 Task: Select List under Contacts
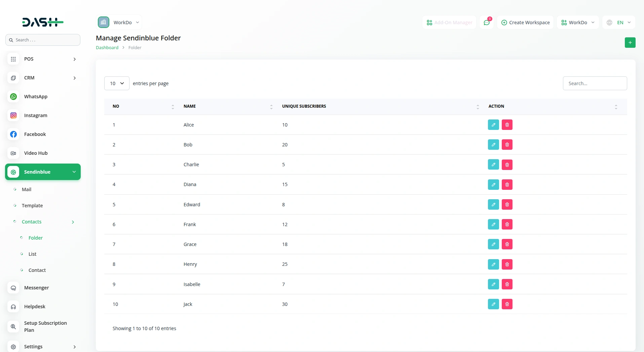click(x=32, y=254)
